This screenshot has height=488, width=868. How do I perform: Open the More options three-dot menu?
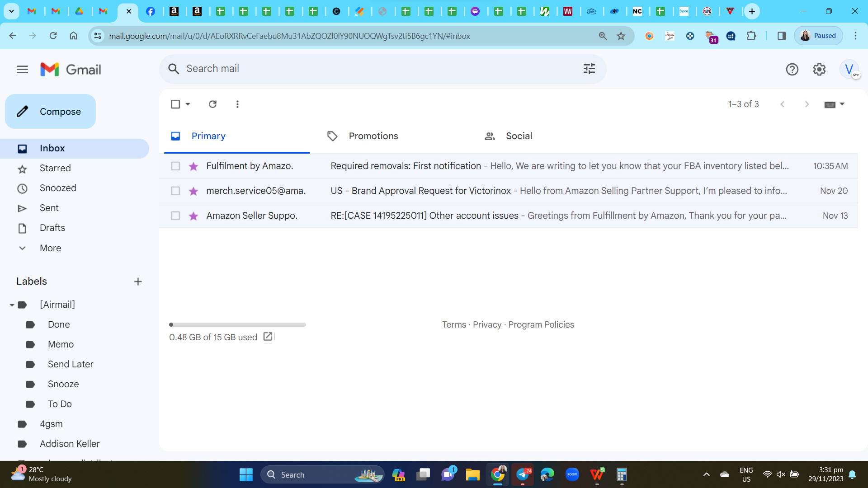pyautogui.click(x=237, y=104)
